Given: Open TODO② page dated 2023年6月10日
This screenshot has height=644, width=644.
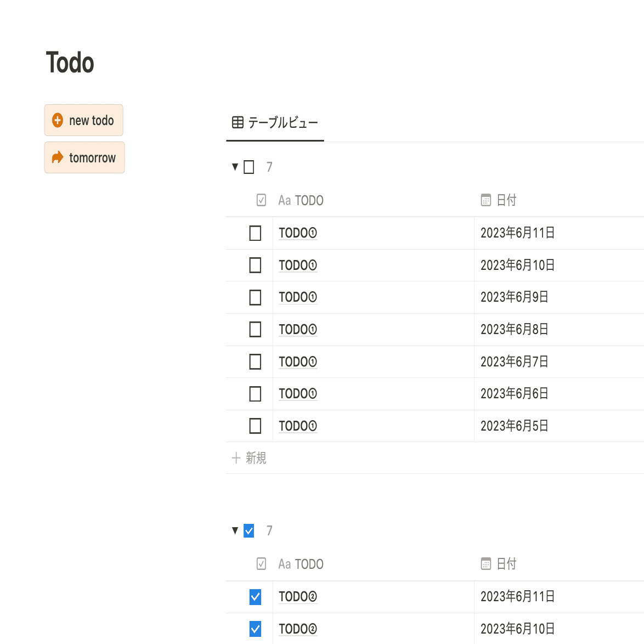Looking at the screenshot, I should [298, 629].
